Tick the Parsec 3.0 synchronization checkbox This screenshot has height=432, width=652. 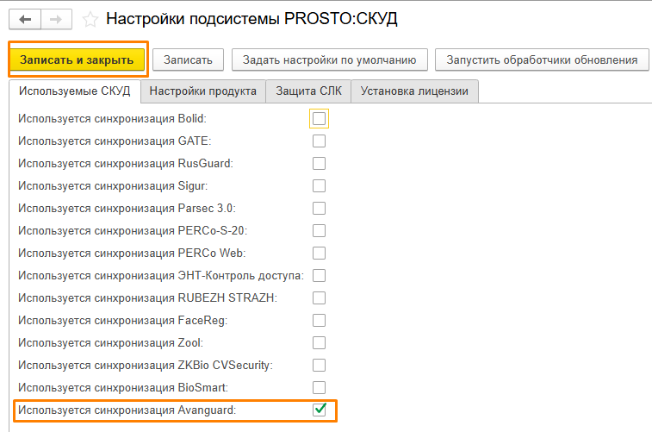pyautogui.click(x=319, y=209)
